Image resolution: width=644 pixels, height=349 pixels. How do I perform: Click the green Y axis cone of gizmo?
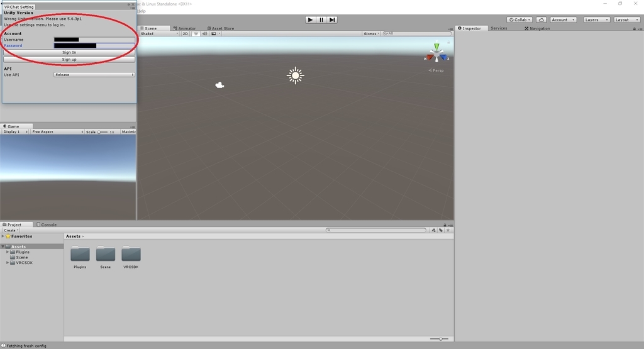coord(436,47)
